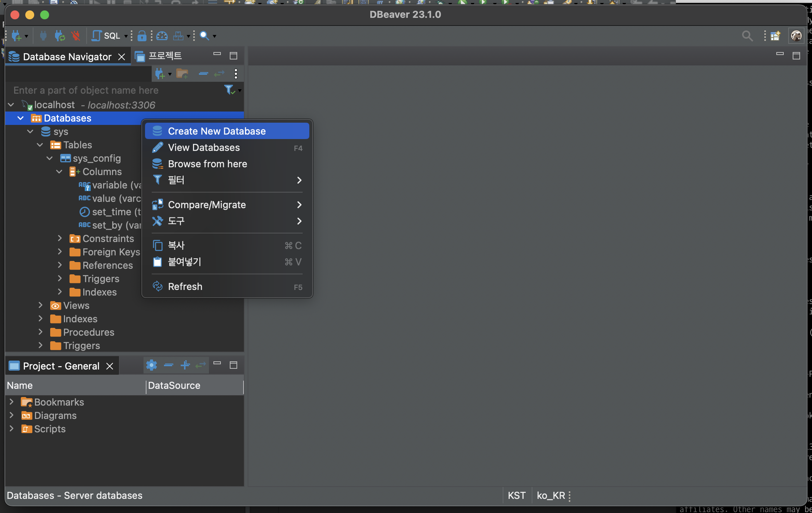Open the SQL editor toolbar button

coord(106,36)
